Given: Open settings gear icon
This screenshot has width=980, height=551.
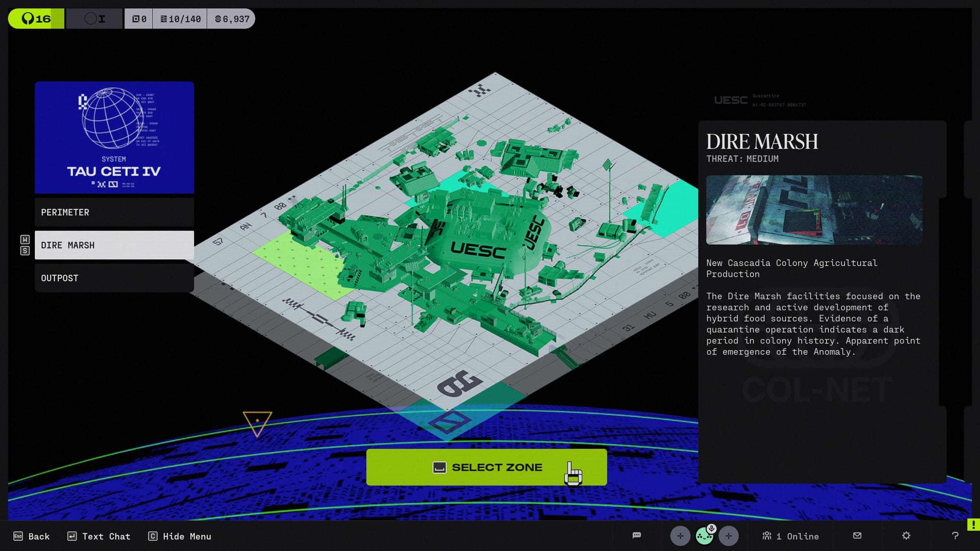Looking at the screenshot, I should point(906,535).
